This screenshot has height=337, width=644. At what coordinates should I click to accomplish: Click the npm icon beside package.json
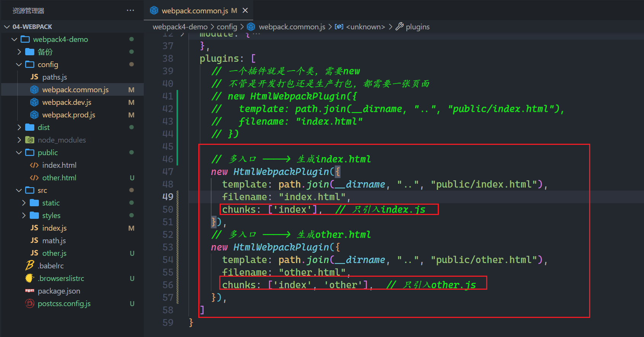[30, 290]
